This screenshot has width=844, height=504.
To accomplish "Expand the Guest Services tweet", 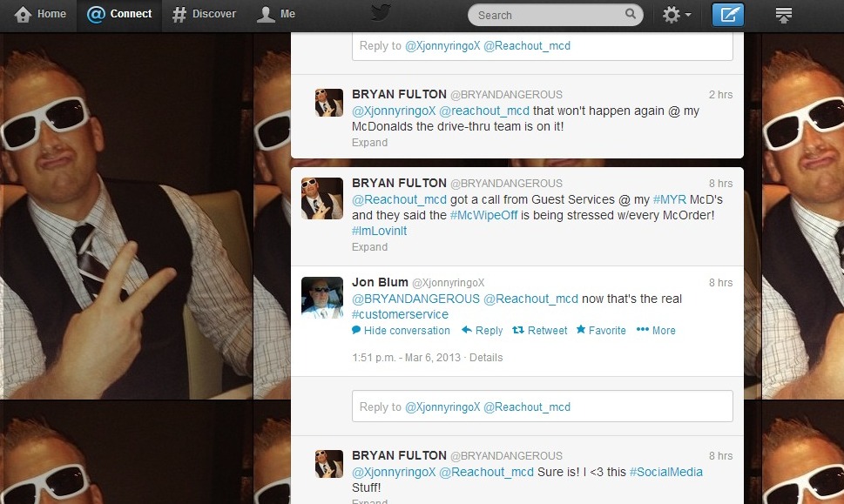I will tap(369, 247).
